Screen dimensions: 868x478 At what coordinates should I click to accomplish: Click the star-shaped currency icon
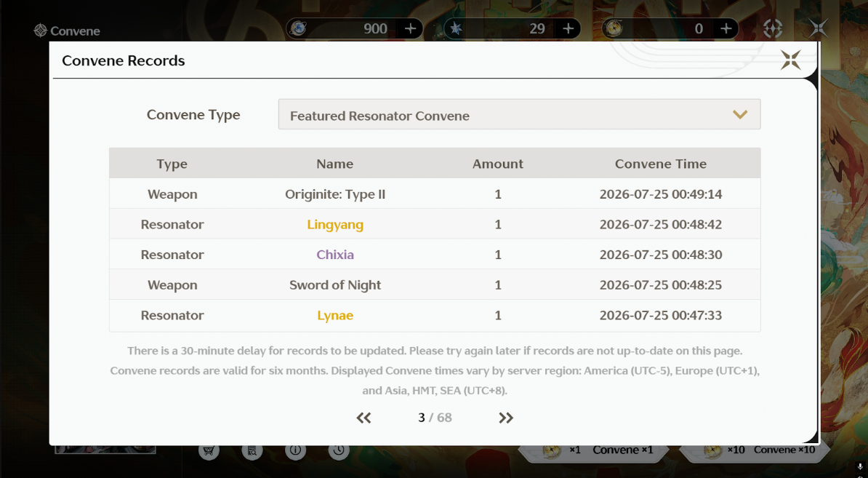pyautogui.click(x=456, y=29)
